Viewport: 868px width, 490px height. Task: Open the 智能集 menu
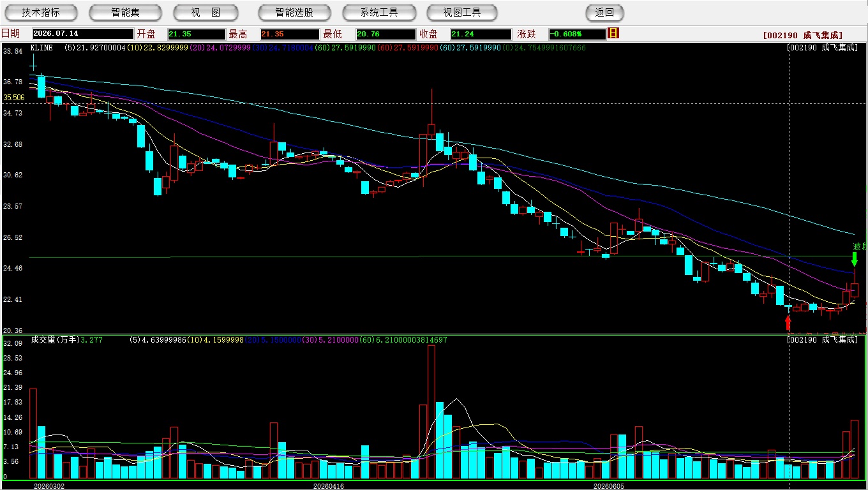pyautogui.click(x=125, y=12)
